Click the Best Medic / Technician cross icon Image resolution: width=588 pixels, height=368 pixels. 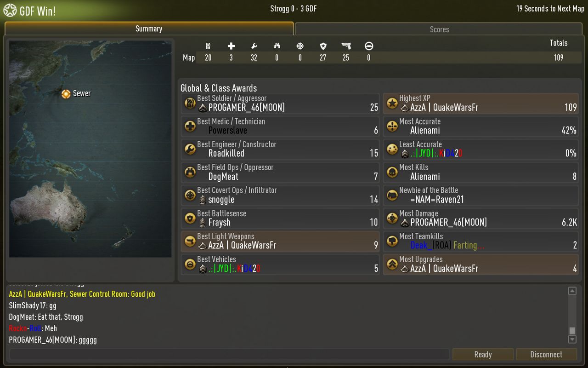pyautogui.click(x=190, y=126)
